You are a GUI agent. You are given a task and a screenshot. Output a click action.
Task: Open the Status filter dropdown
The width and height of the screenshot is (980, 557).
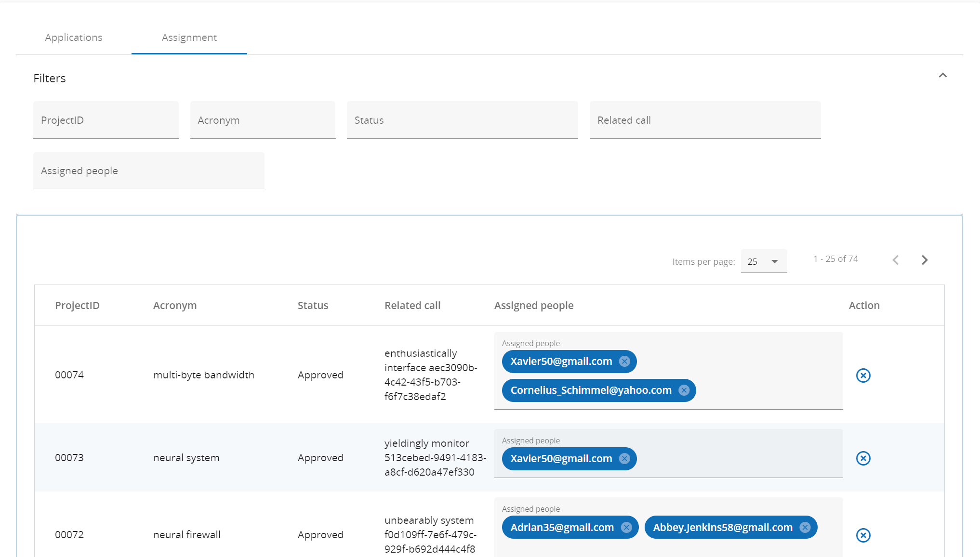click(462, 120)
